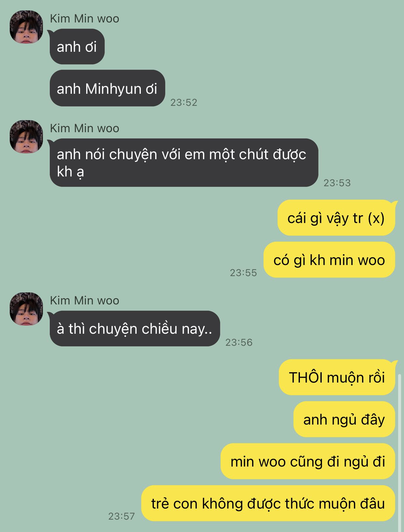Tap the "min woo cũng đi ngủ đi" bubble

[x=308, y=461]
